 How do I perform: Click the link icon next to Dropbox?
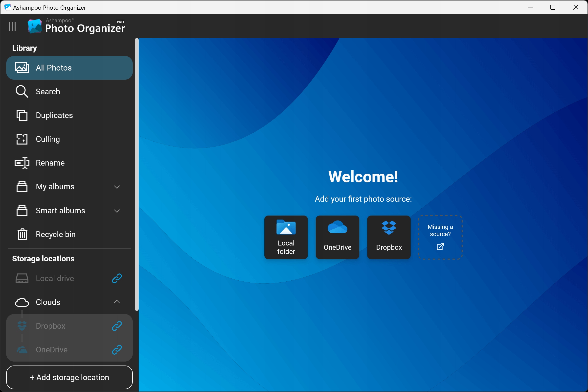pyautogui.click(x=117, y=326)
